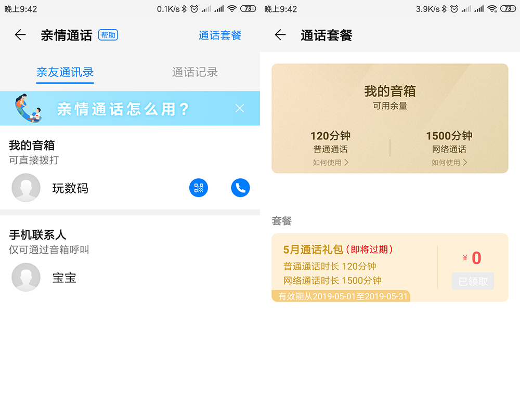
Task: Tap the 亲情通话怎么用 banner text
Action: (123, 109)
